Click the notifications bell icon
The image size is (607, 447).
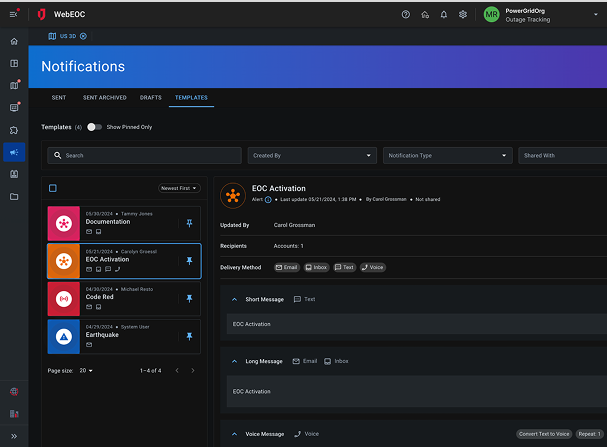click(444, 15)
